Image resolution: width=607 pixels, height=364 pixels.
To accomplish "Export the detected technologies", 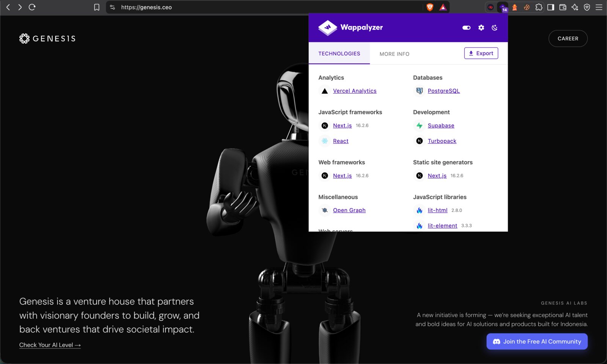I will click(x=481, y=53).
